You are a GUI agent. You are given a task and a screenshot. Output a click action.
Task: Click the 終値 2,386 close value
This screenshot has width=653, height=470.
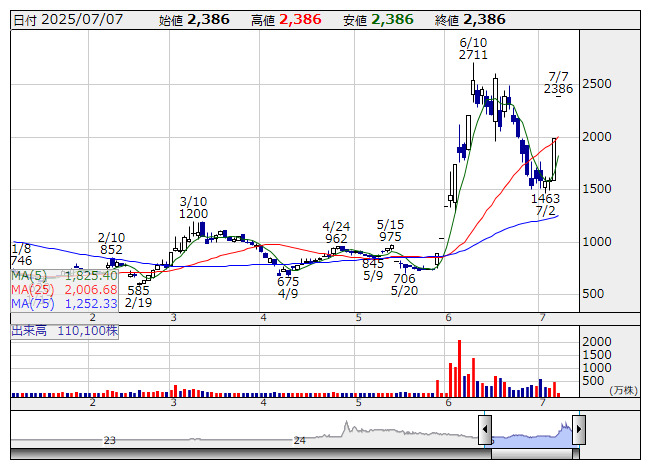470,20
